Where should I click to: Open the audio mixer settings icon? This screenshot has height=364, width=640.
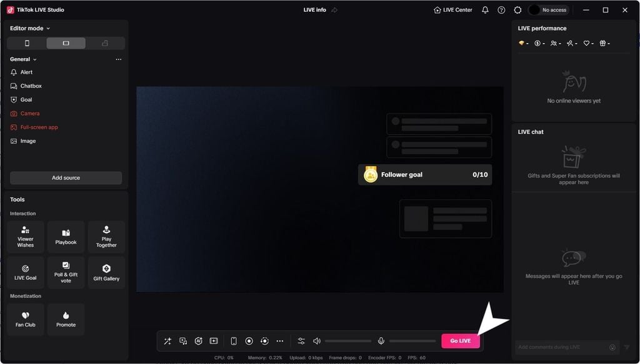click(x=301, y=341)
